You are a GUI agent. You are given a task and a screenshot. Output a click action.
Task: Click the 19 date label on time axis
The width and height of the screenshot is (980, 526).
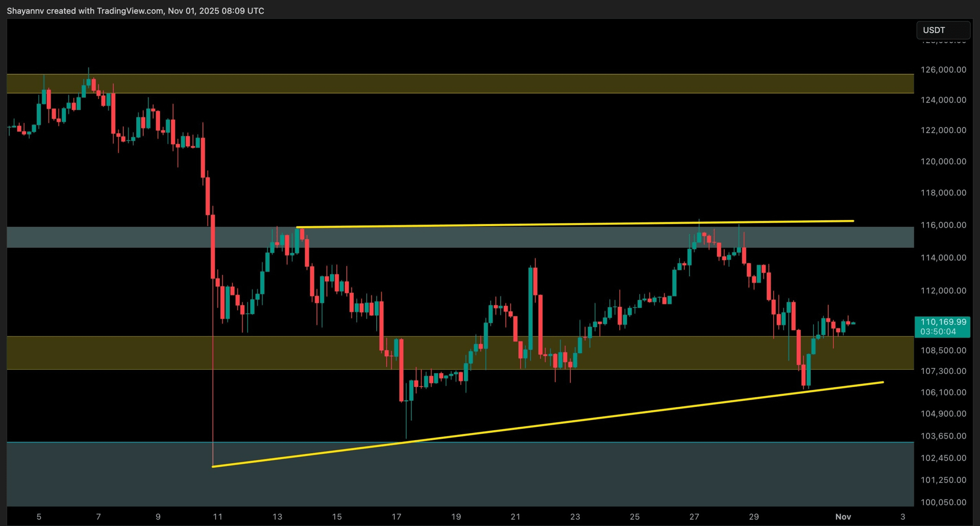coord(456,517)
